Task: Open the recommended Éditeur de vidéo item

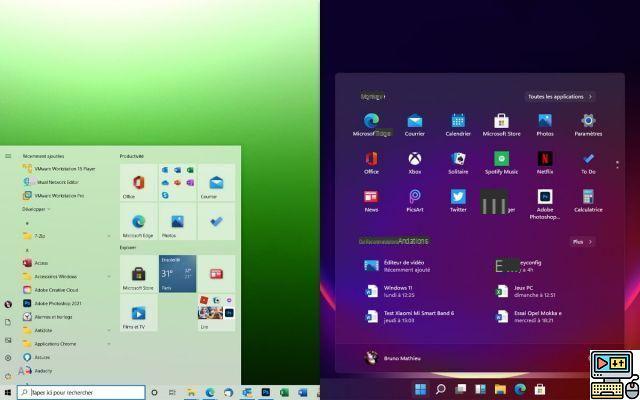Action: pos(398,266)
